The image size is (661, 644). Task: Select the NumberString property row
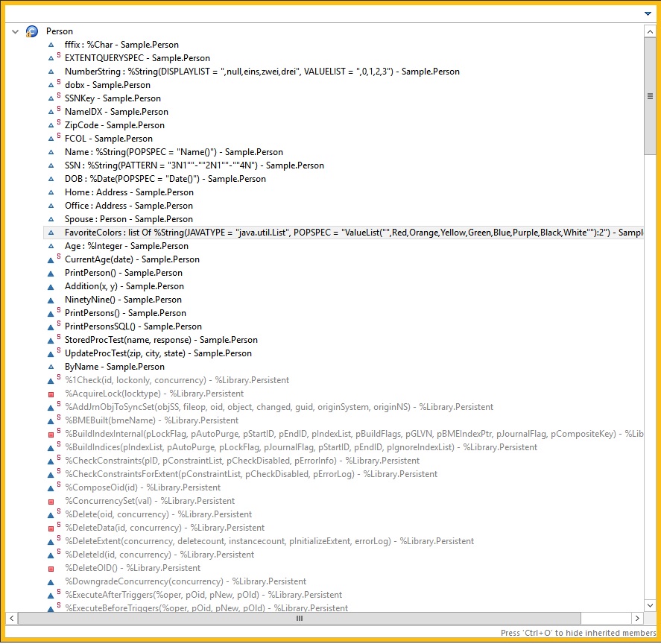pyautogui.click(x=262, y=72)
